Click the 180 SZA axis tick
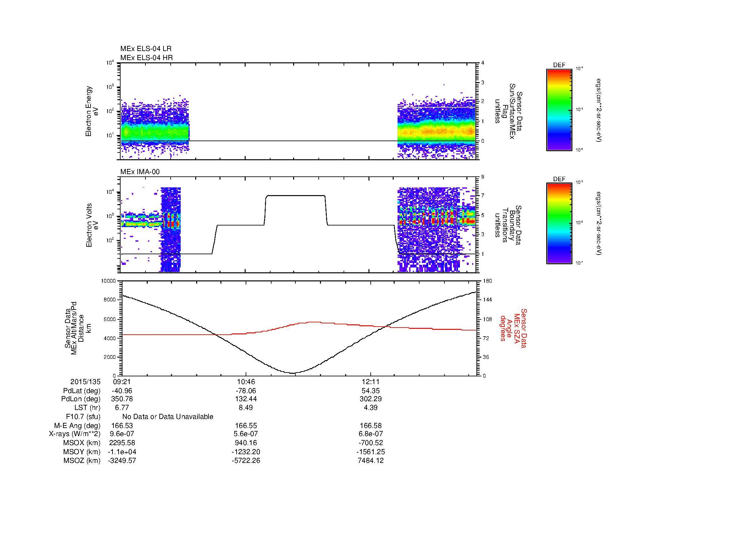 point(488,281)
